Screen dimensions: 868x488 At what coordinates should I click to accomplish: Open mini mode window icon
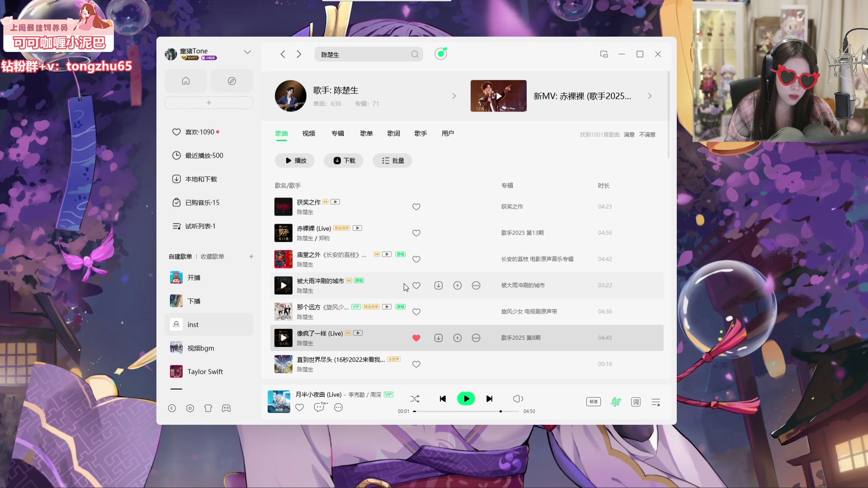604,54
